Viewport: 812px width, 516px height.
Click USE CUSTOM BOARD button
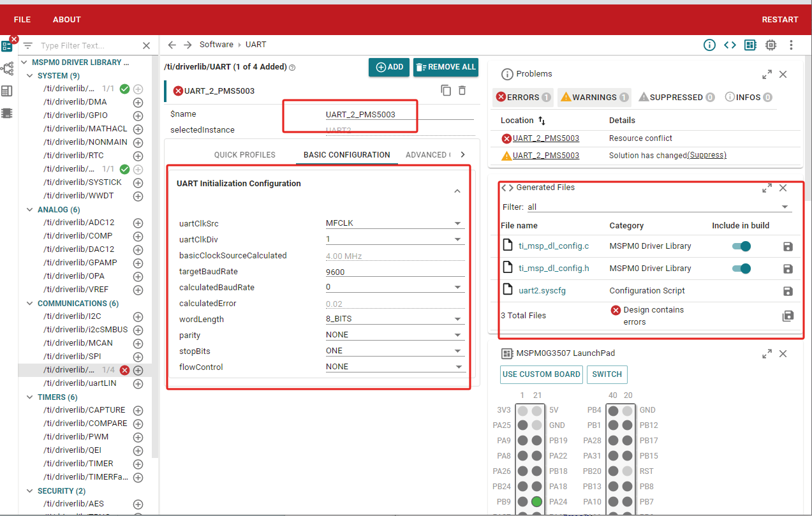click(x=542, y=374)
